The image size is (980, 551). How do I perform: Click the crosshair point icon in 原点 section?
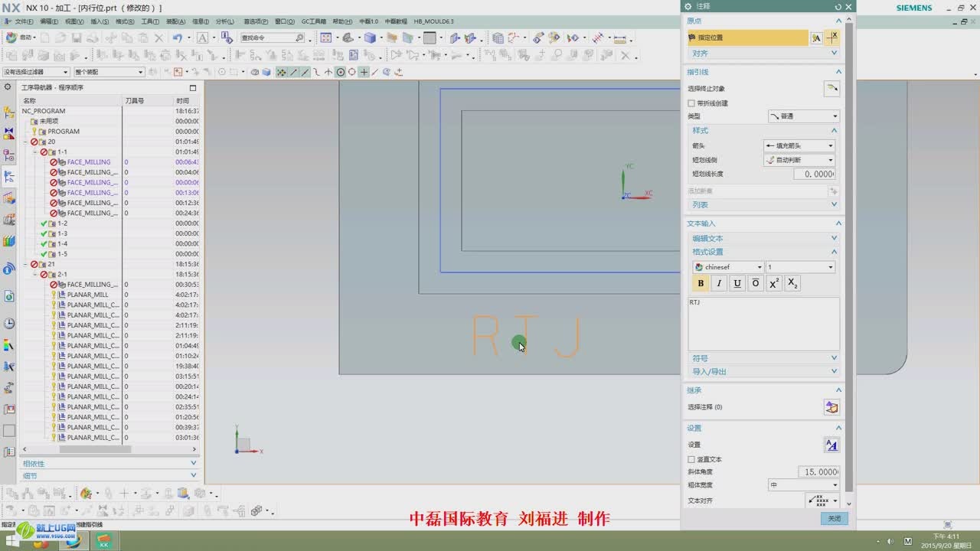(832, 37)
